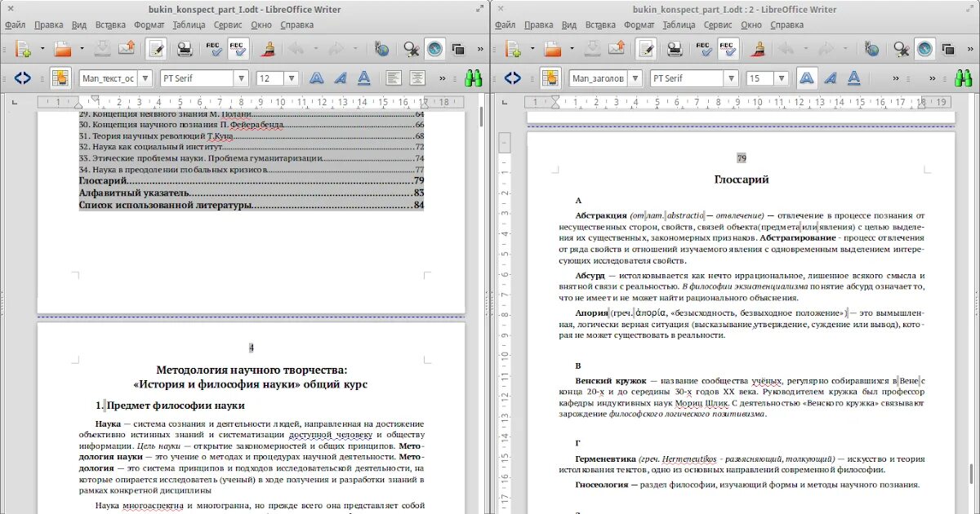This screenshot has width=980, height=514.
Task: Expand standard toolbar overflow in right window
Action: (969, 49)
